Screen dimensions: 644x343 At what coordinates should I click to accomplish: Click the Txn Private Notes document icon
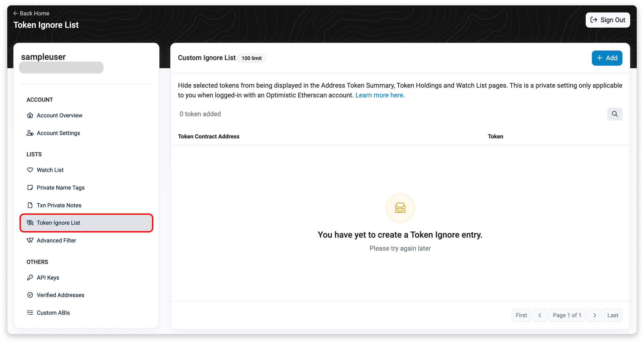pyautogui.click(x=30, y=205)
